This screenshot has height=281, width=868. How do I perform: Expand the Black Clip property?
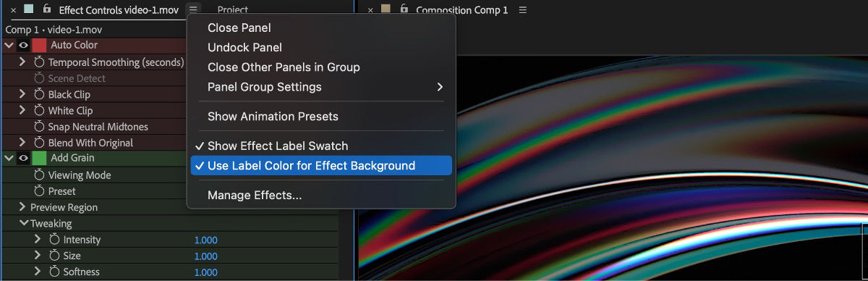click(22, 94)
